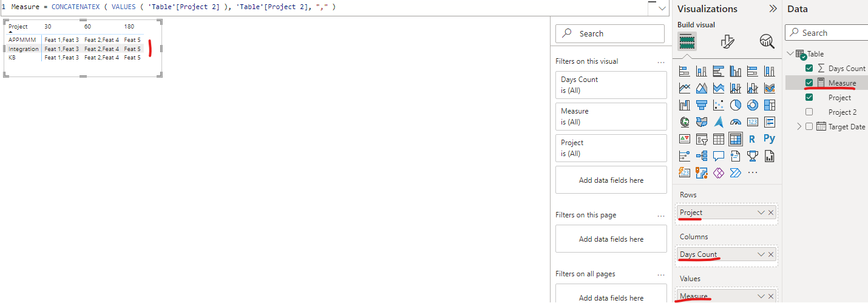Collapse the Visualizations pane
Screen dimensions: 868x303
click(773, 9)
